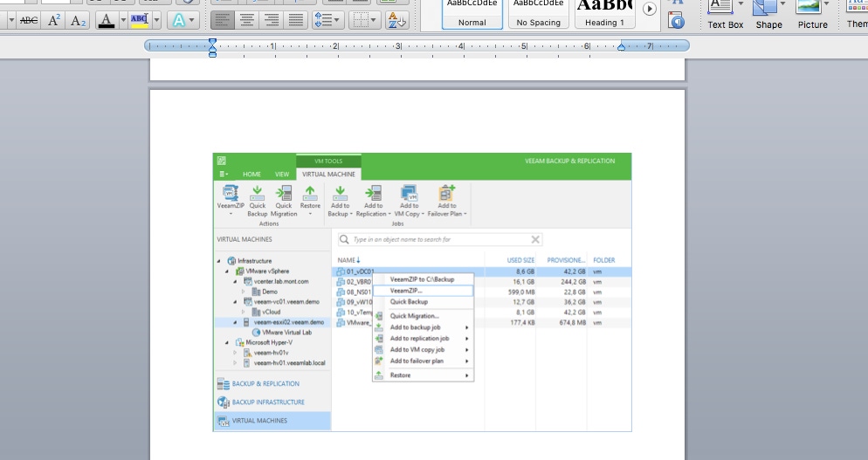This screenshot has width=868, height=460.
Task: Click HOME tab in the Veeam screenshot
Action: pyautogui.click(x=251, y=174)
